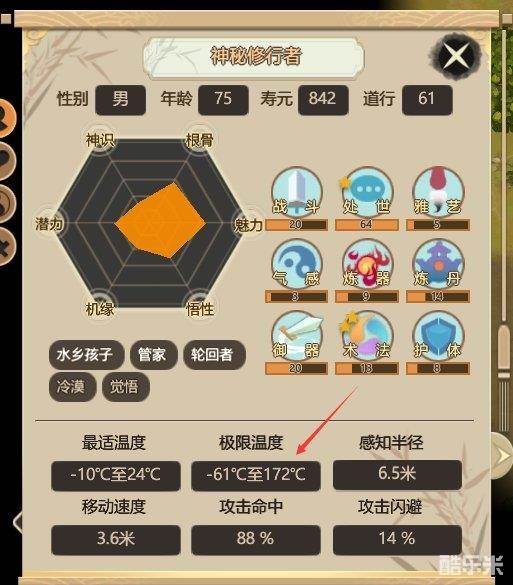Click the 觉悟 trait tag

126,387
